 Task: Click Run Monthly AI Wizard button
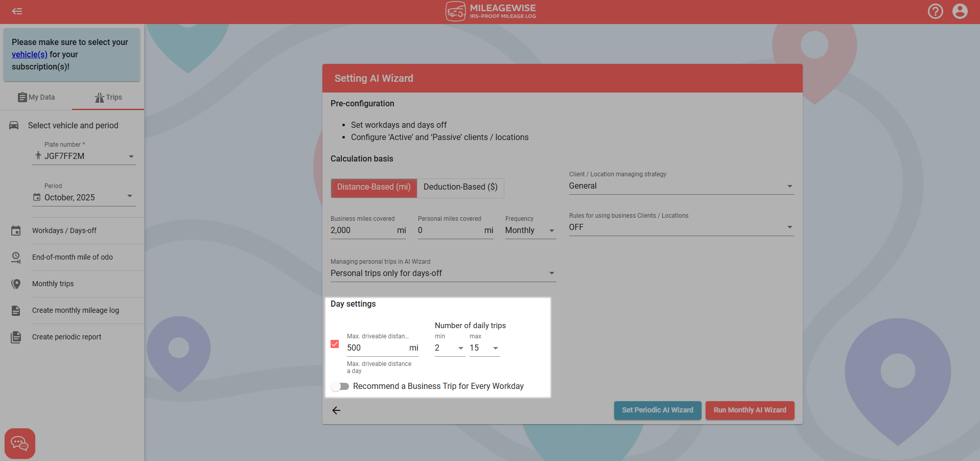pyautogui.click(x=750, y=410)
